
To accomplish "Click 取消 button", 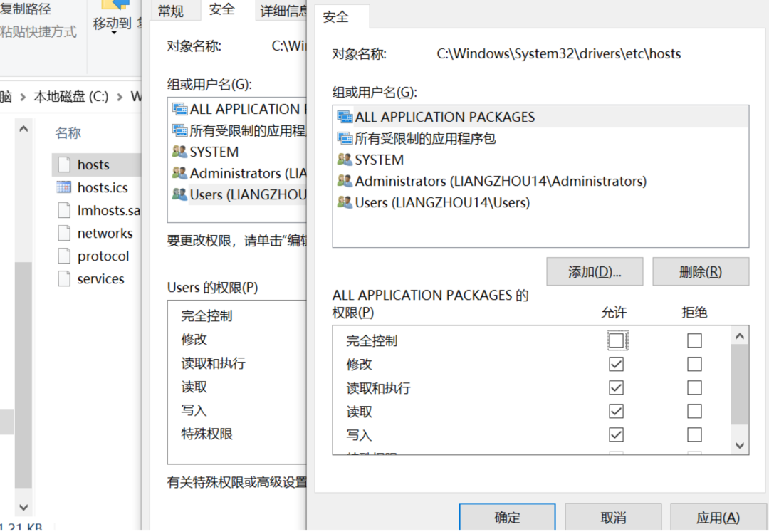I will point(613,517).
